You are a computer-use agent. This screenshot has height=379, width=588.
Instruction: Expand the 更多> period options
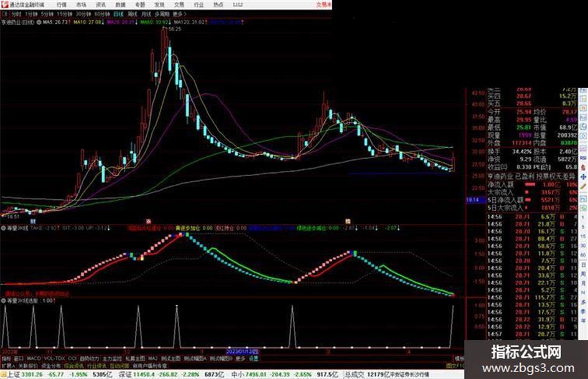tap(180, 14)
